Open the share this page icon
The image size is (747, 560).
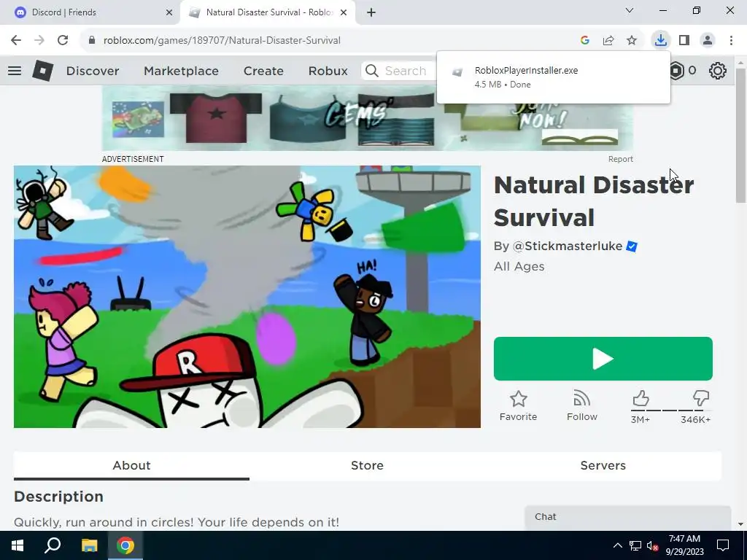click(608, 41)
